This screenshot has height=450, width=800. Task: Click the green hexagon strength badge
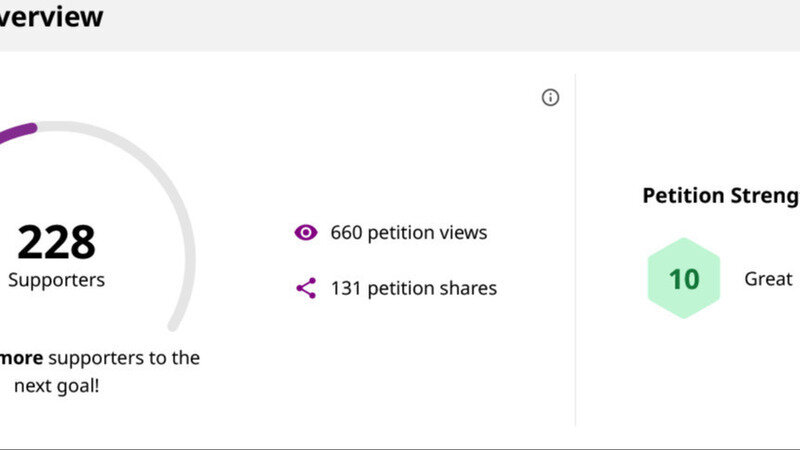(684, 278)
